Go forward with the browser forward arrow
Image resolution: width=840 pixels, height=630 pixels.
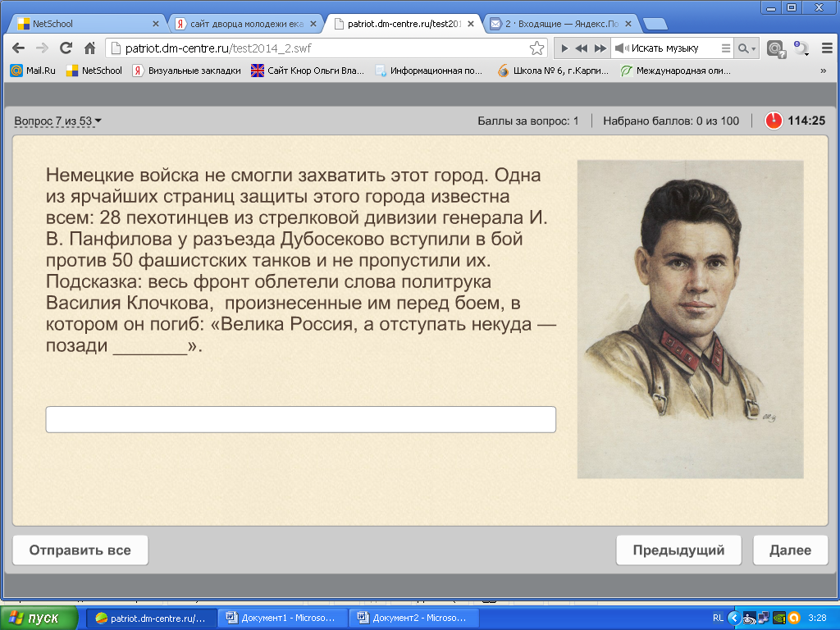42,48
